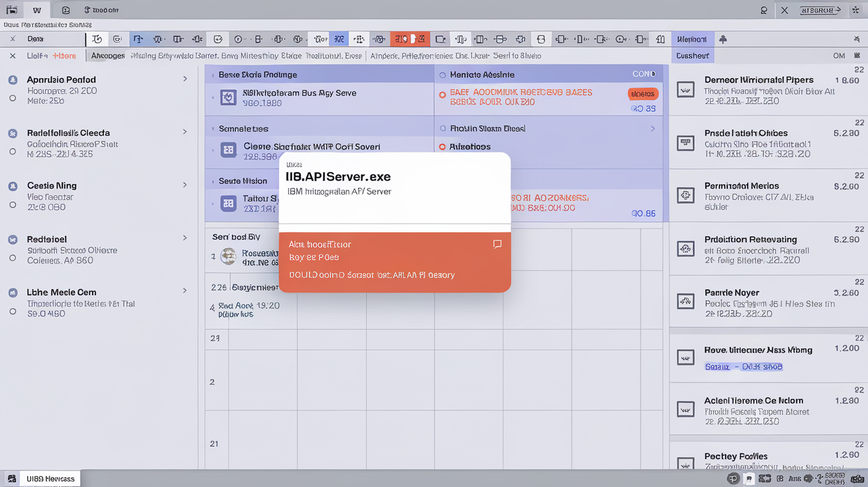
Task: Click the icon of the Pnsde latieh Oihbes card
Action: click(685, 142)
